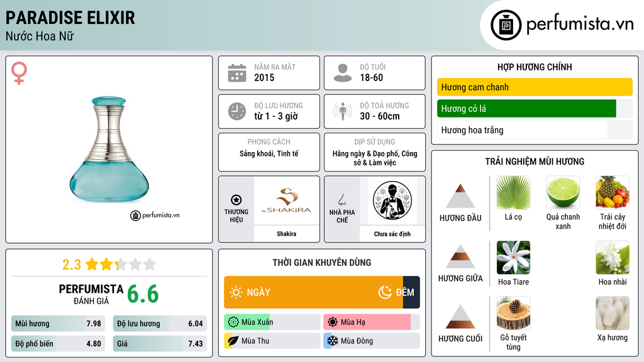The height and width of the screenshot is (362, 644).
Task: Click the dark Đêm night segment
Action: (x=411, y=292)
